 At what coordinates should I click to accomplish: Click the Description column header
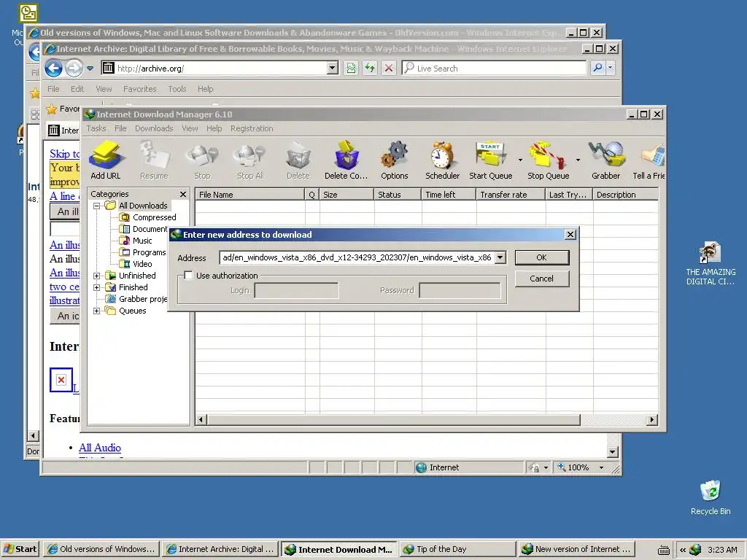pos(625,194)
